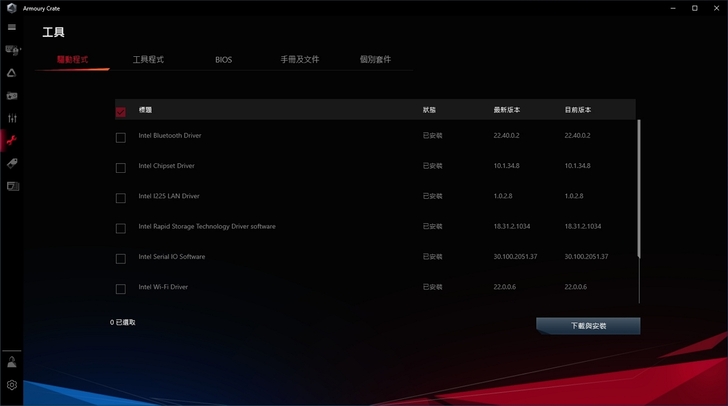728x406 pixels.
Task: Select Intel Rapid Storage Technology Driver software title
Action: (x=207, y=226)
